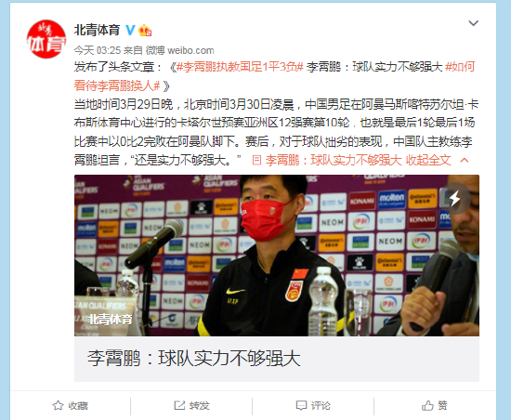The height and width of the screenshot is (420, 511).
Task: Click the blue V verification badge
Action: (x=130, y=30)
